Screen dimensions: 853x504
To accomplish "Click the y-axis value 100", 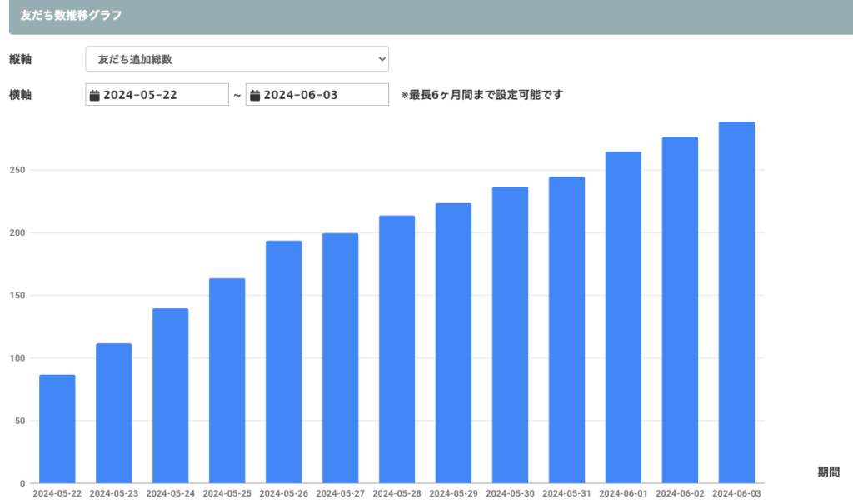I will coord(17,358).
